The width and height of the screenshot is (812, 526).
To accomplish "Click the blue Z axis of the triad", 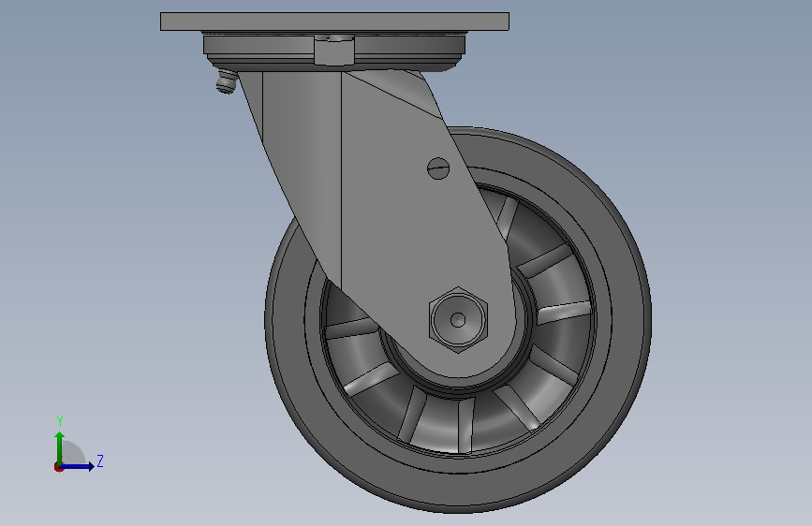I will (78, 466).
